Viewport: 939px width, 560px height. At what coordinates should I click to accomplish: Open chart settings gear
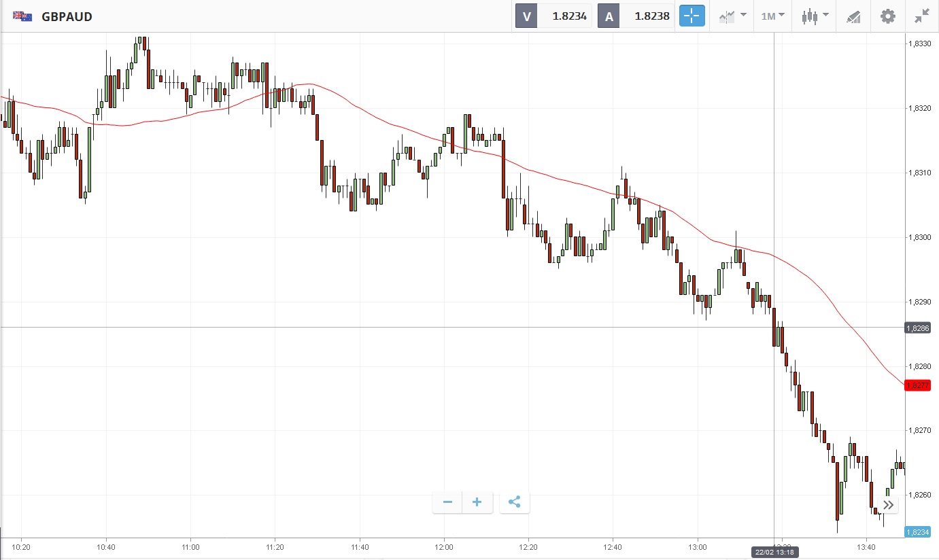887,16
